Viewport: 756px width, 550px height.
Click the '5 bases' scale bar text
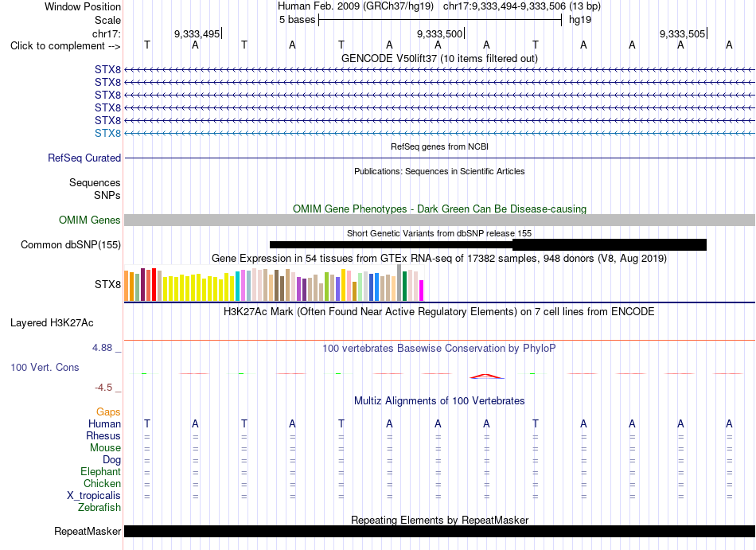click(x=297, y=20)
